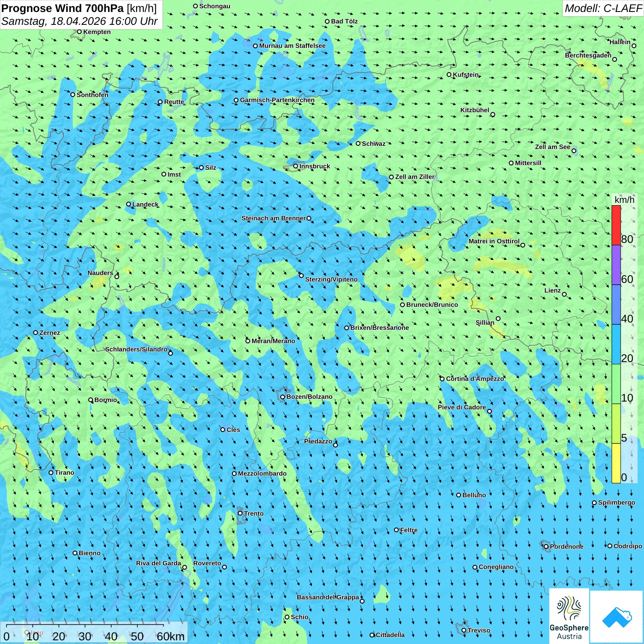Image resolution: width=644 pixels, height=644 pixels.
Task: Click the Cortina d'Ampezzo marker
Action: tap(443, 379)
